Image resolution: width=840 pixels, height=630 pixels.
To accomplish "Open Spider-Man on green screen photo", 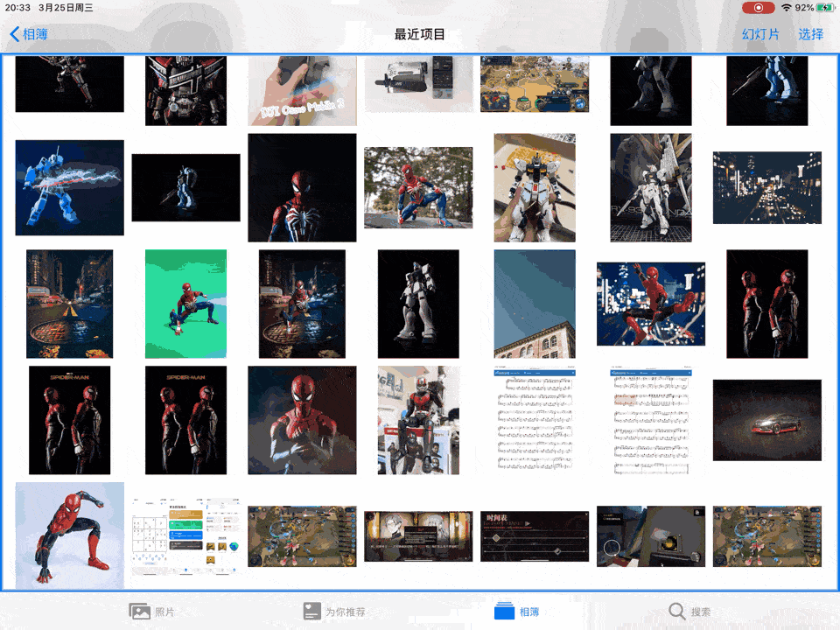I will [x=185, y=304].
